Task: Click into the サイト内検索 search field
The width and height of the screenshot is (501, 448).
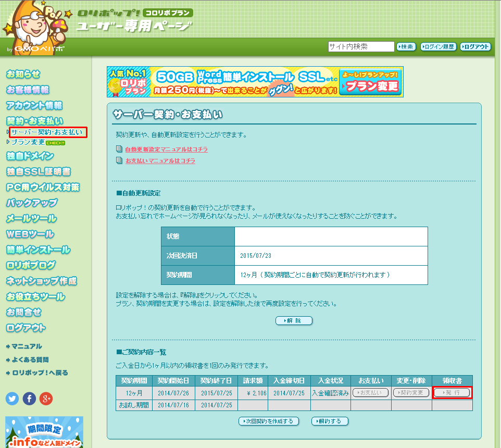Action: pyautogui.click(x=360, y=47)
